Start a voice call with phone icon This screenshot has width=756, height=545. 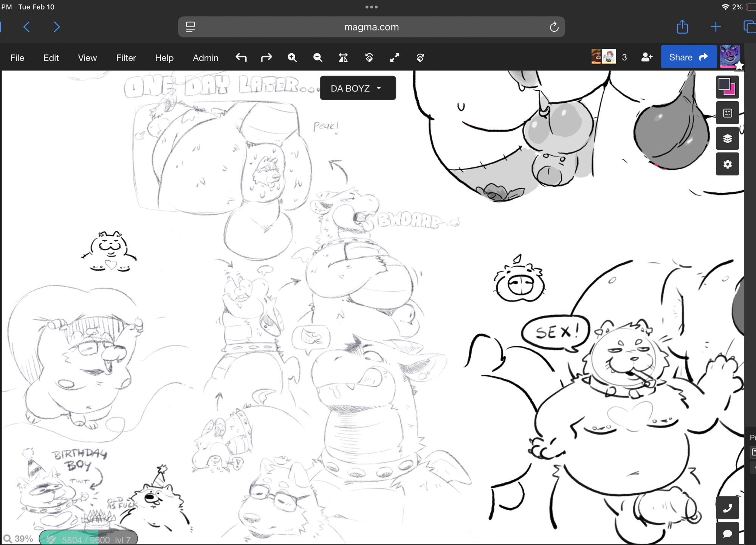[727, 508]
